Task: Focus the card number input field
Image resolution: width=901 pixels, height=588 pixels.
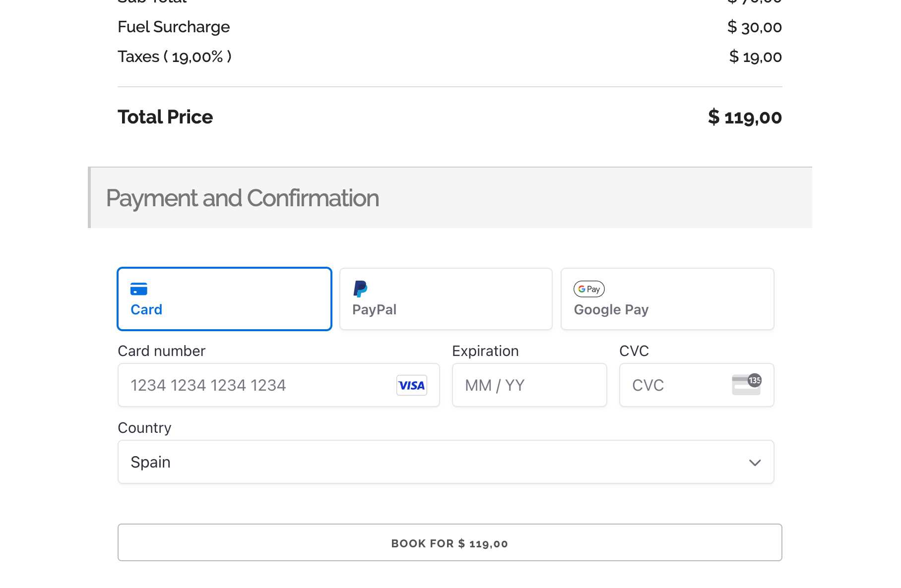Action: (258, 385)
